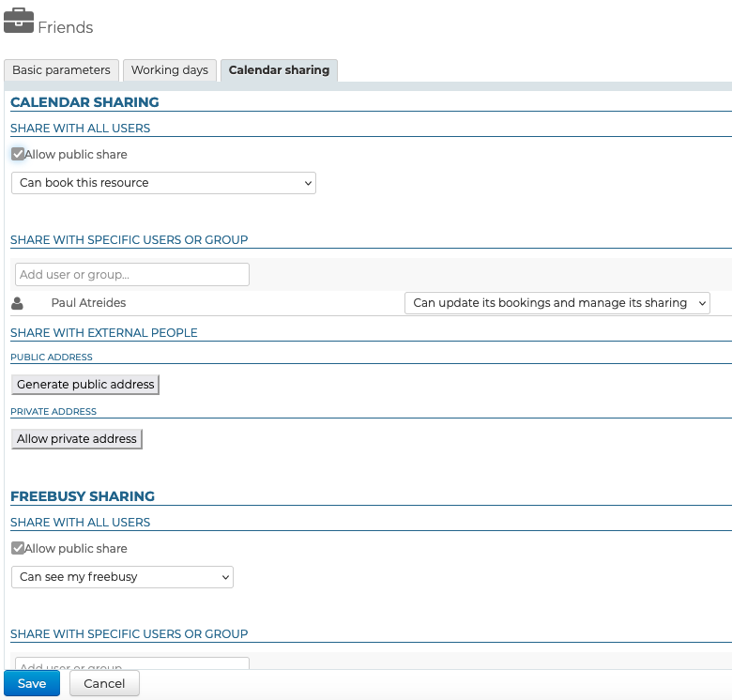The width and height of the screenshot is (732, 700).
Task: Expand Paul Atreides' sharing permission dropdown
Action: tap(557, 303)
